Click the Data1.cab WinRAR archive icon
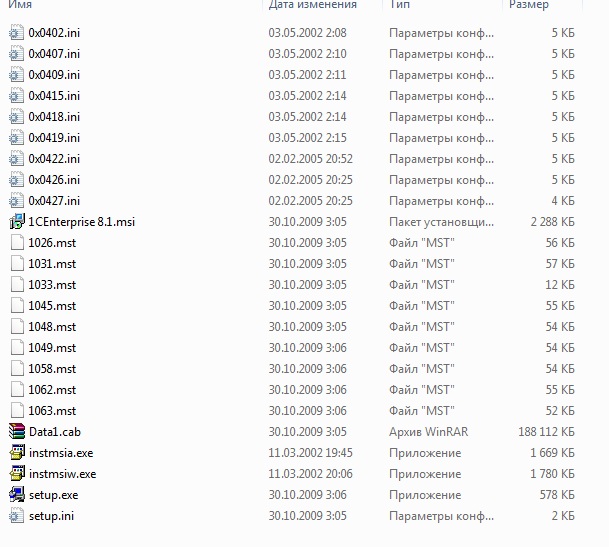 coord(17,431)
